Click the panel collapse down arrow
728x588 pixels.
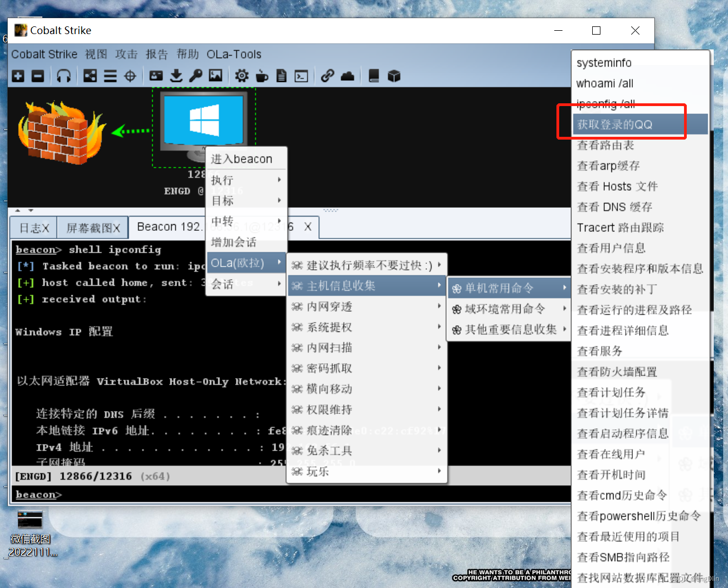[x=31, y=210]
